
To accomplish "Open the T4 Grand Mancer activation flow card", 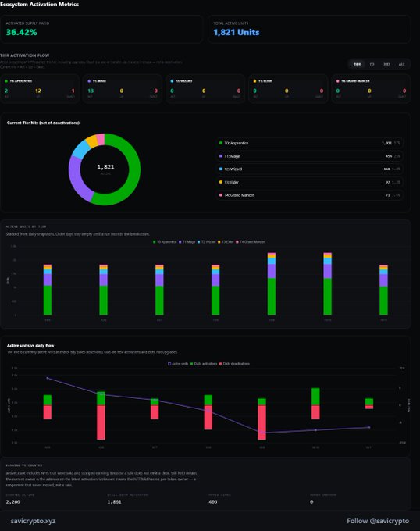I will point(371,89).
